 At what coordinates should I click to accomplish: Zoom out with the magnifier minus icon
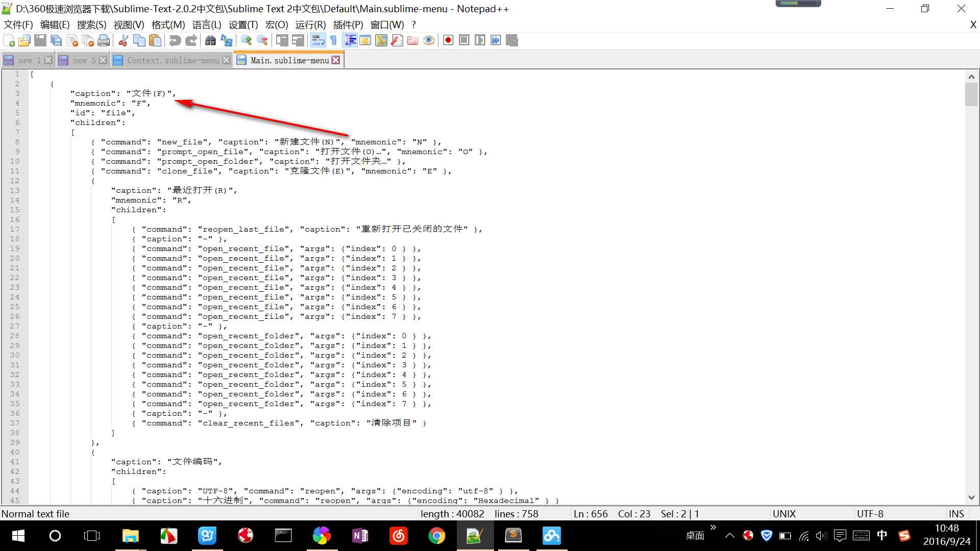tap(262, 40)
